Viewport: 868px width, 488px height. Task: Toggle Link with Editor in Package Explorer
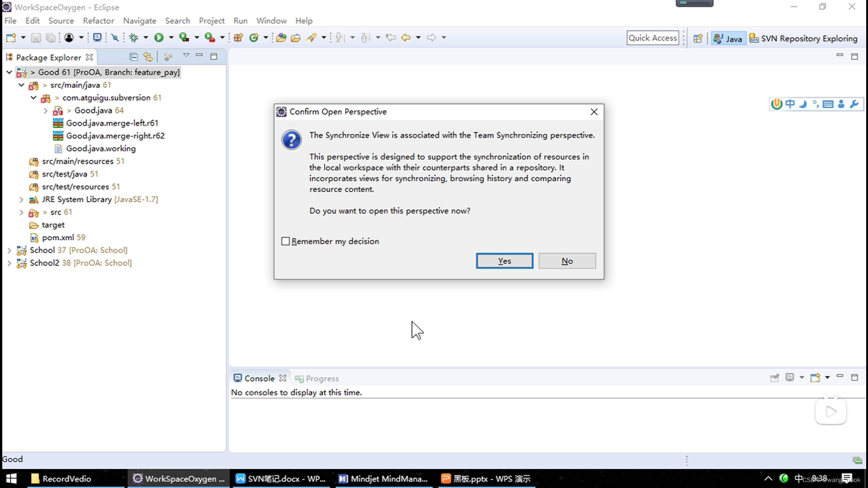pos(148,57)
